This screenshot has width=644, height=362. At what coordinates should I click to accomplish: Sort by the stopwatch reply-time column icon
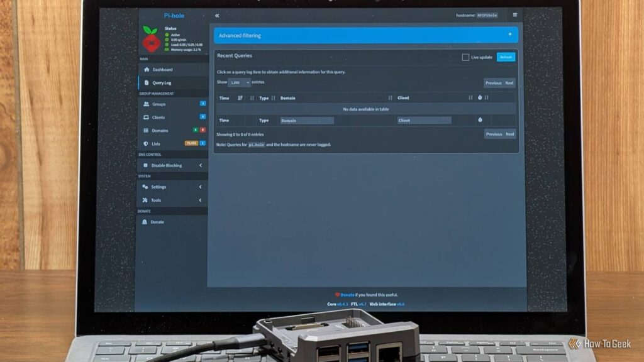click(x=479, y=97)
